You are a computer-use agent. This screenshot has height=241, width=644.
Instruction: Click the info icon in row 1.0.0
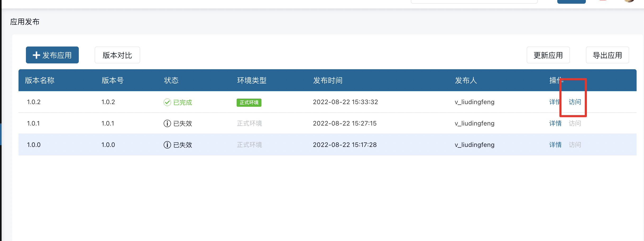click(x=167, y=145)
